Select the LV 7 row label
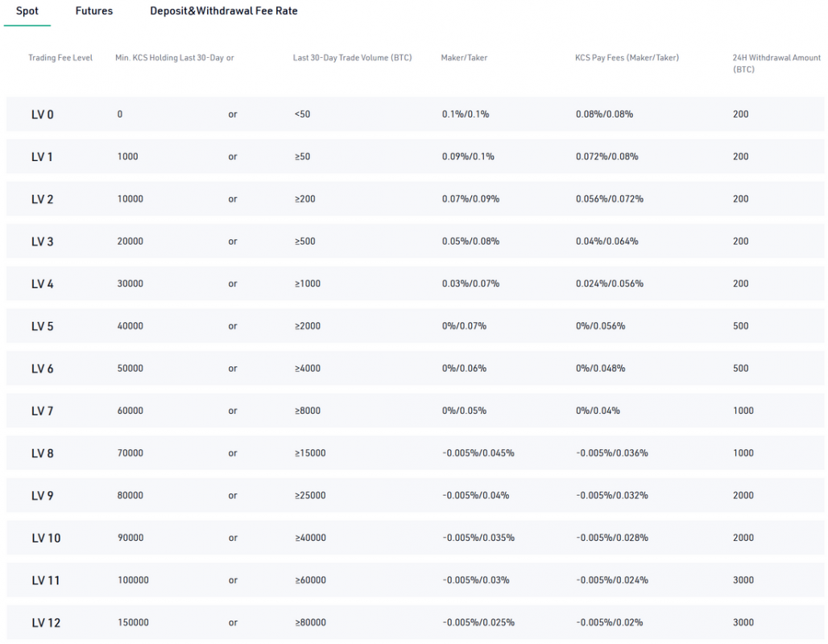 click(43, 411)
